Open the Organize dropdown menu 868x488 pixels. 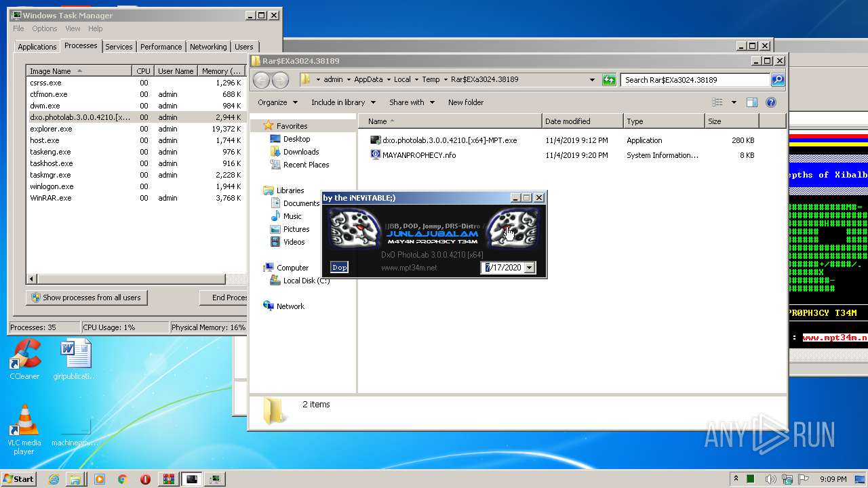pyautogui.click(x=277, y=102)
